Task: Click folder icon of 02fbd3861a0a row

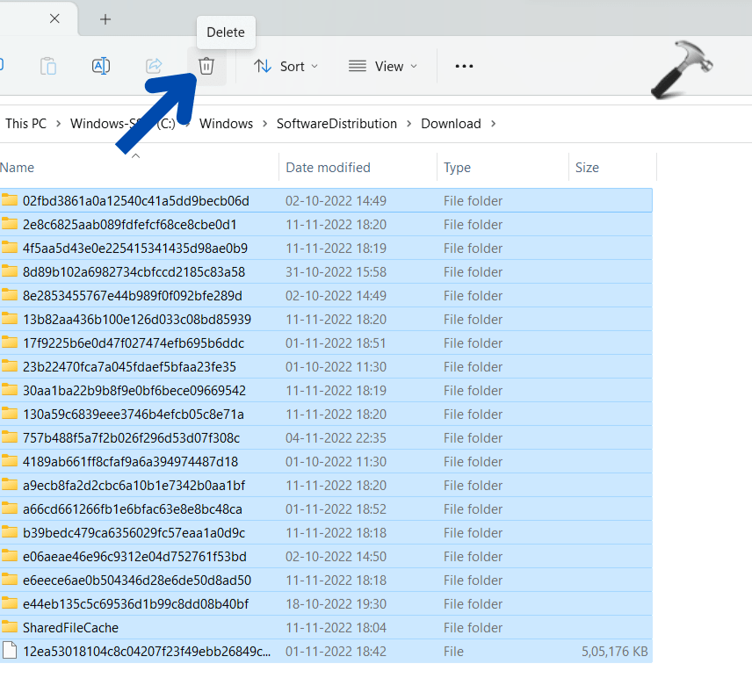Action: [x=10, y=199]
